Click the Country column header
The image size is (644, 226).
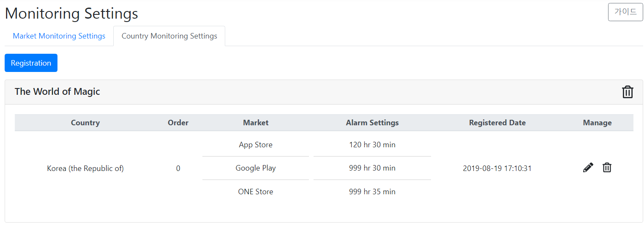(x=85, y=123)
